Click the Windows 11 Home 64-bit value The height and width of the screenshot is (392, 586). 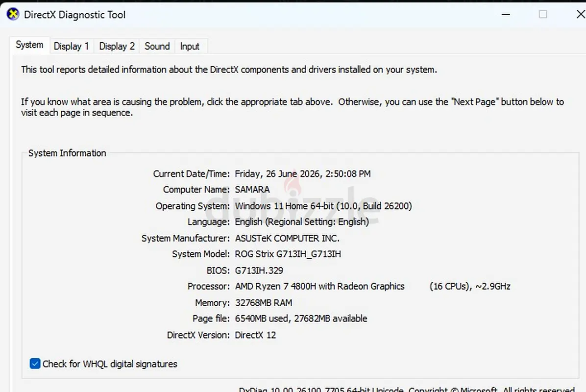coord(323,206)
